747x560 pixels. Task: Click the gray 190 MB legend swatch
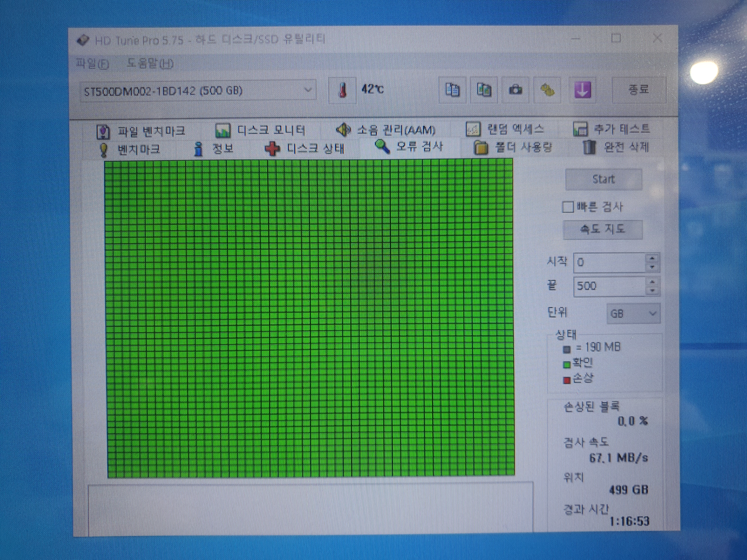click(x=567, y=349)
